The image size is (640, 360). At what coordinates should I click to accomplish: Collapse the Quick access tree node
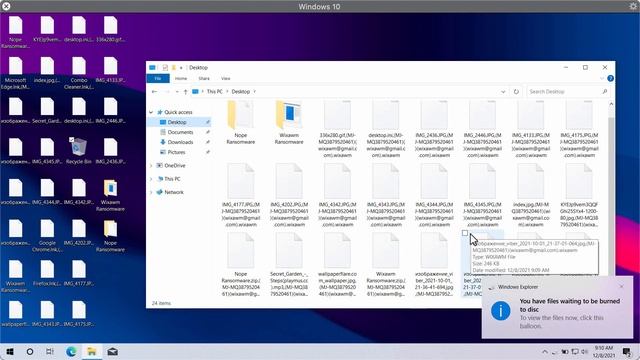pos(151,112)
